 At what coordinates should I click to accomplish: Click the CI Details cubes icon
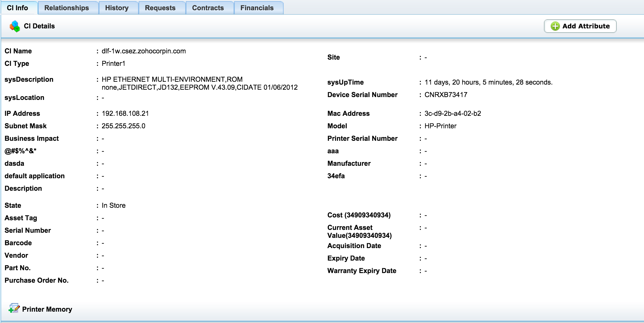tap(15, 26)
